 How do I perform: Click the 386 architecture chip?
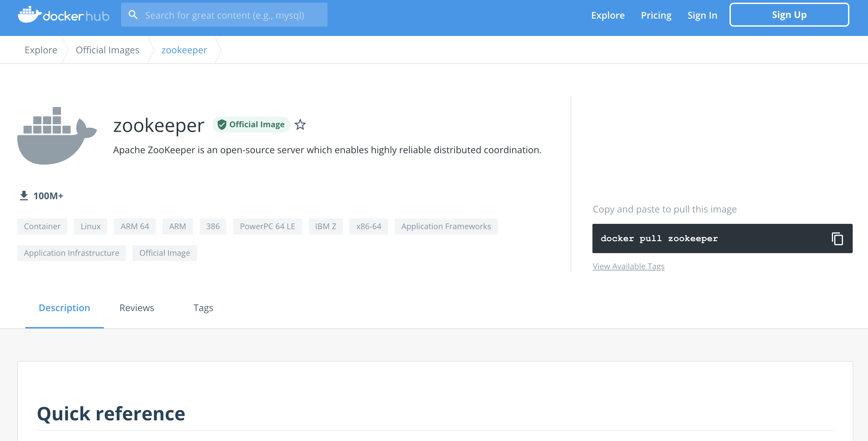click(213, 226)
